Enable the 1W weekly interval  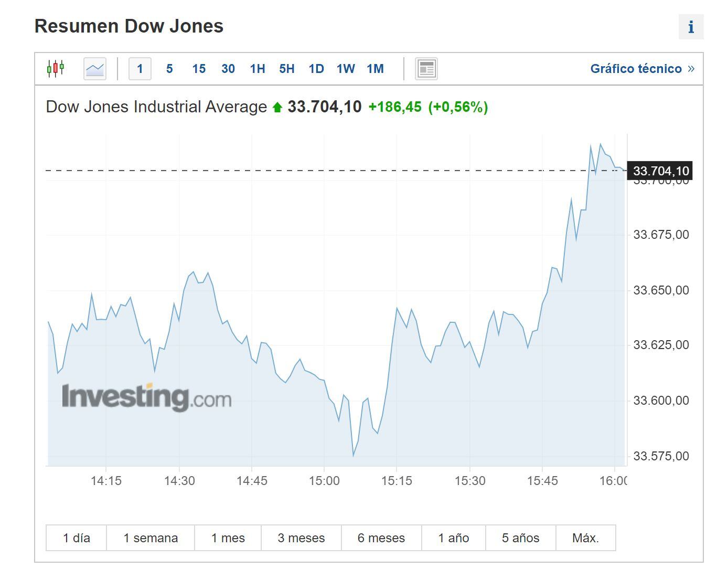point(345,68)
